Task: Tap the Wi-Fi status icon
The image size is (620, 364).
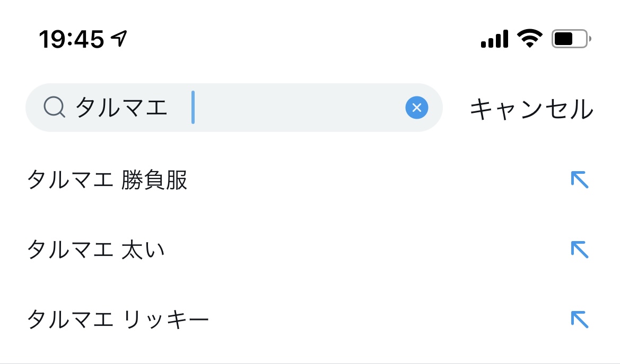Action: pyautogui.click(x=529, y=39)
